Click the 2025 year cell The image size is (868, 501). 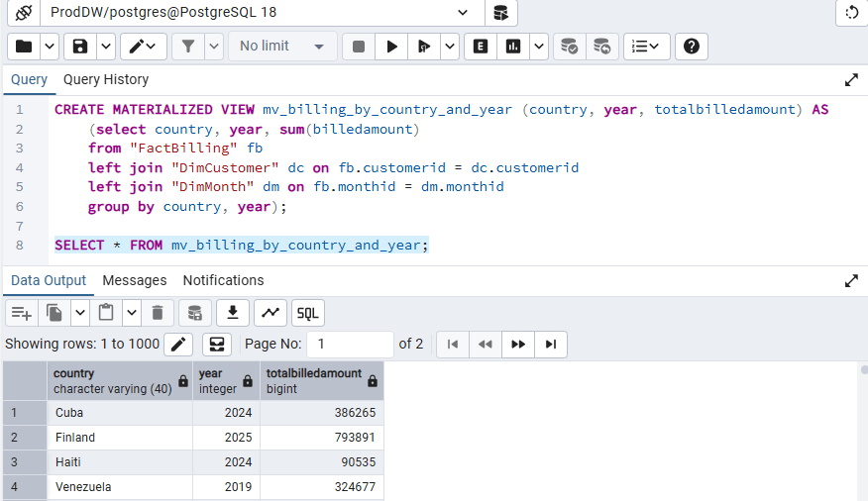226,438
